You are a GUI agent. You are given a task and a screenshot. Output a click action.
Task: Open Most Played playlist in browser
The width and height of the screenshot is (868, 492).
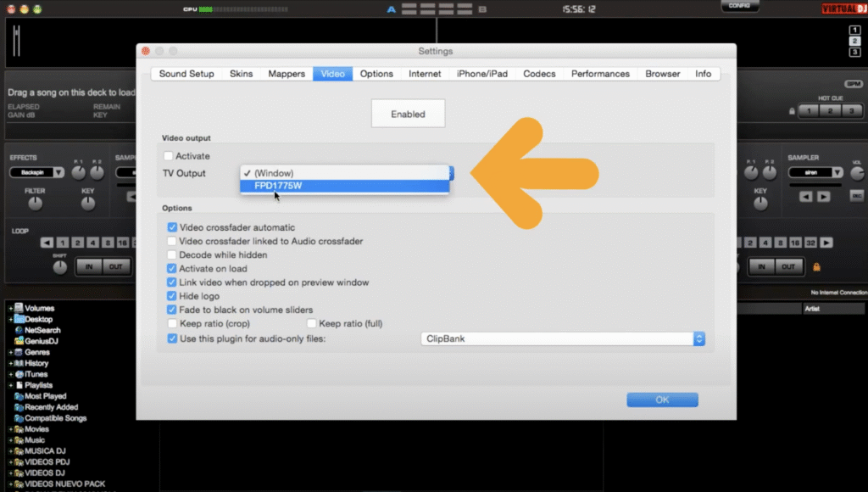tap(46, 396)
